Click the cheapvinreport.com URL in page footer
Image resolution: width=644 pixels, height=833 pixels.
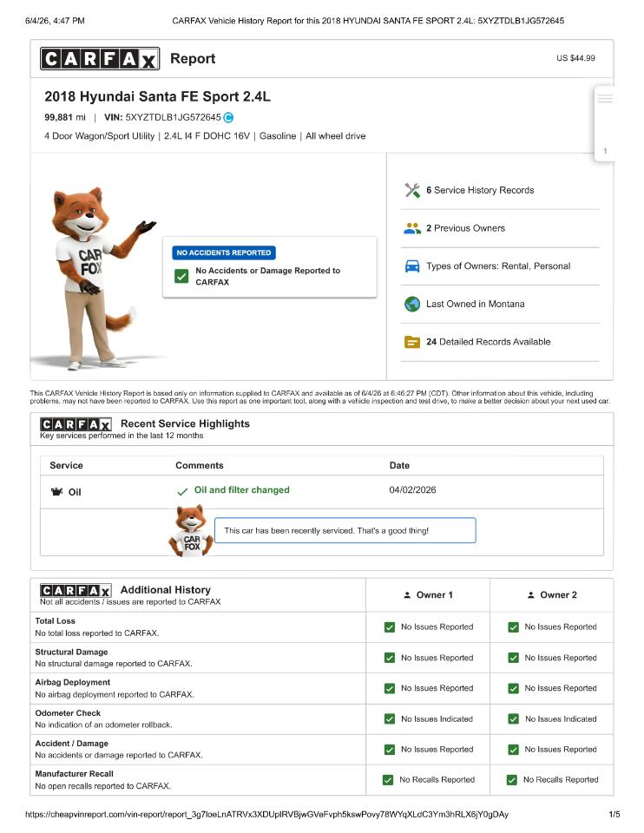(x=266, y=815)
